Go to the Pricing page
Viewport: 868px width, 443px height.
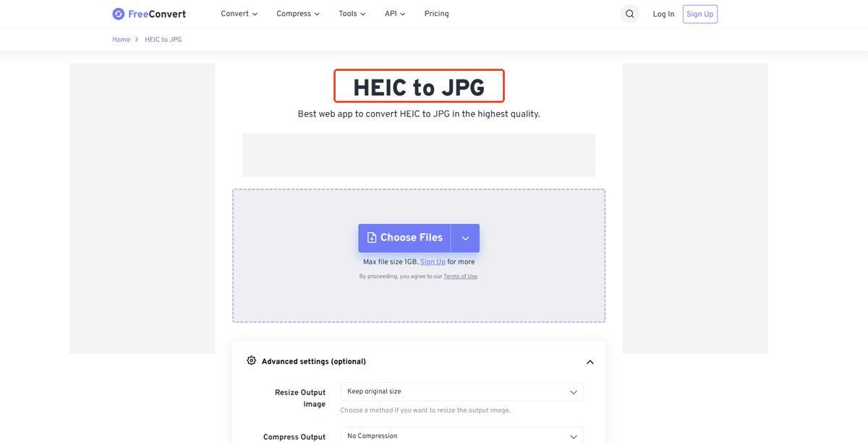click(x=436, y=14)
